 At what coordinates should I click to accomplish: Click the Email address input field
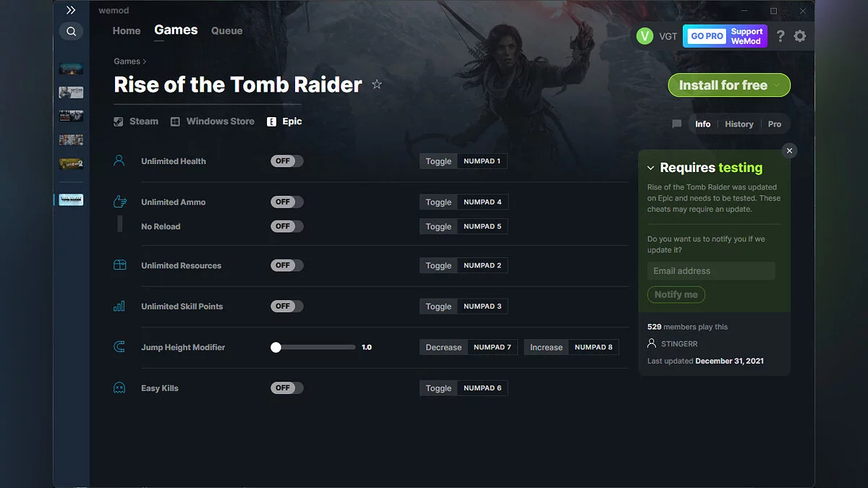click(711, 270)
